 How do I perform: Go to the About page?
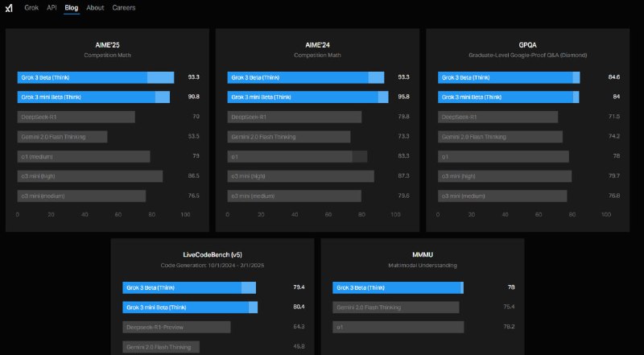click(x=95, y=7)
